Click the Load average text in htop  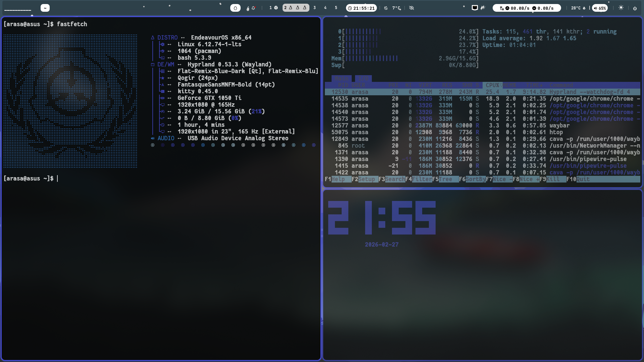[529, 38]
